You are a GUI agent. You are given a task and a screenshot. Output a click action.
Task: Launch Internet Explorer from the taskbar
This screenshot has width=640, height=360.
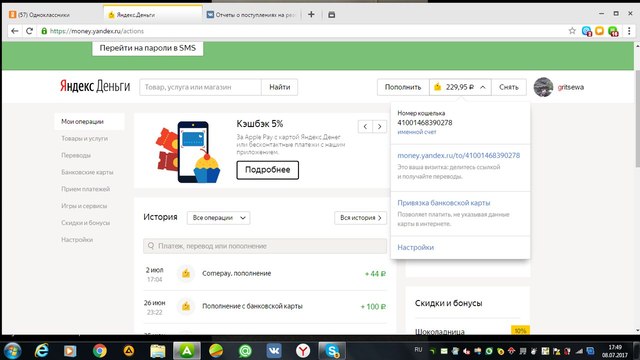42,351
